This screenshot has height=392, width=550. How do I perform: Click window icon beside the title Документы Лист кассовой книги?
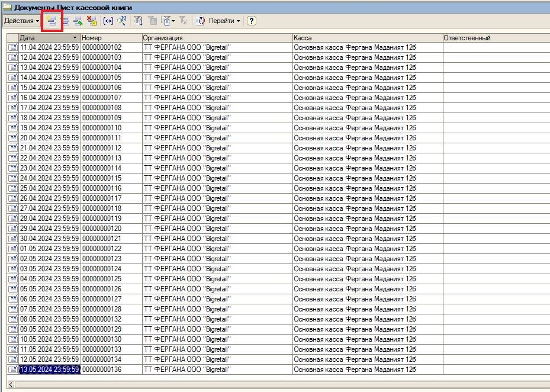point(7,7)
